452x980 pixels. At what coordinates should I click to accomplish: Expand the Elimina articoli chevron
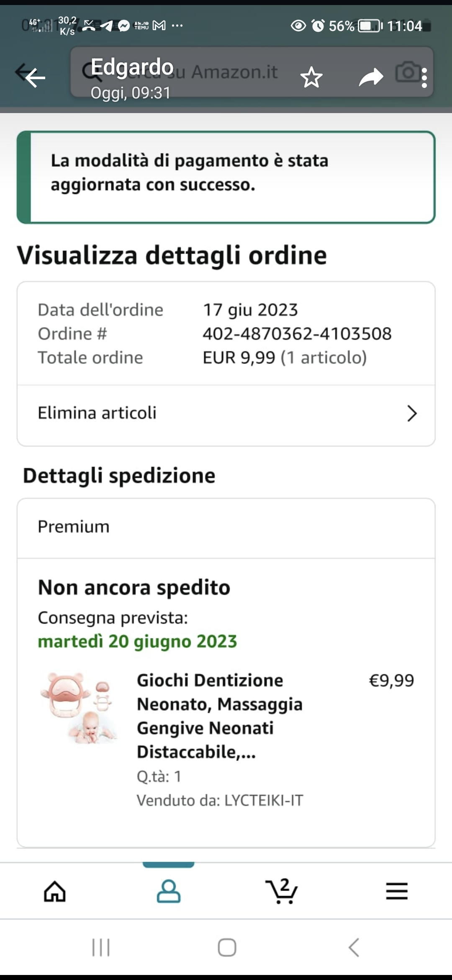click(x=412, y=413)
